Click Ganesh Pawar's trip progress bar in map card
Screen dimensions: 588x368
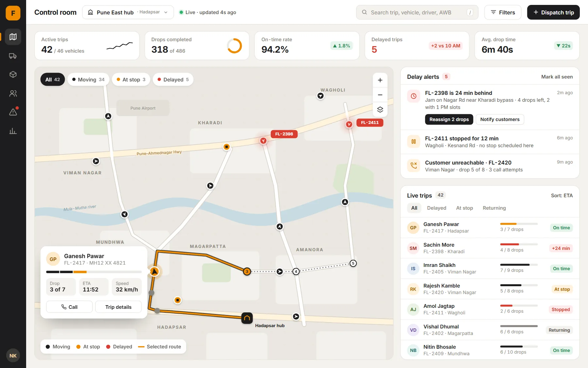94,272
